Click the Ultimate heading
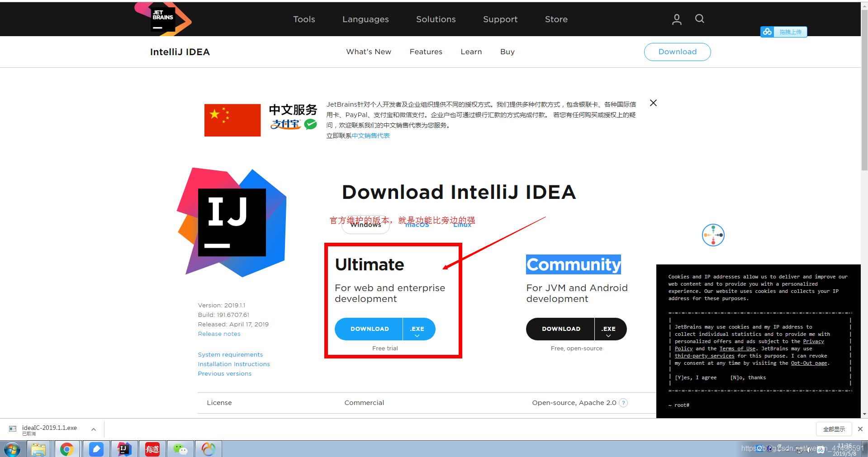Screen dimensions: 868x457 tap(369, 264)
